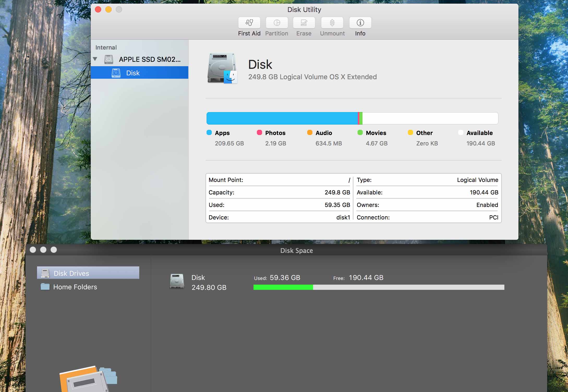Click the Apps 209.65 GB value
Screen dimensions: 568x392
click(x=229, y=143)
